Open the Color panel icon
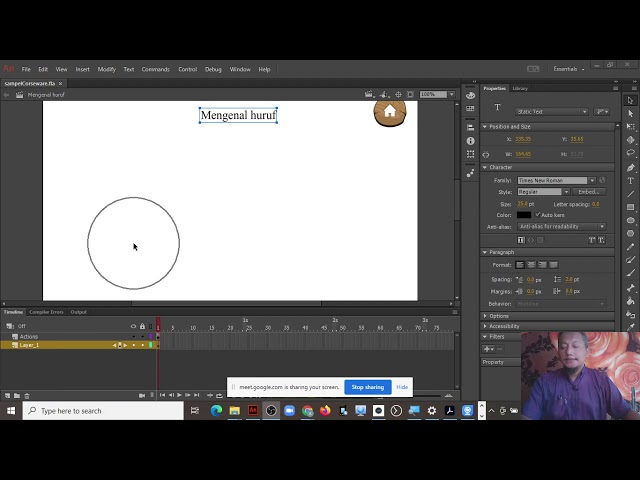This screenshot has width=640, height=480. (470, 95)
